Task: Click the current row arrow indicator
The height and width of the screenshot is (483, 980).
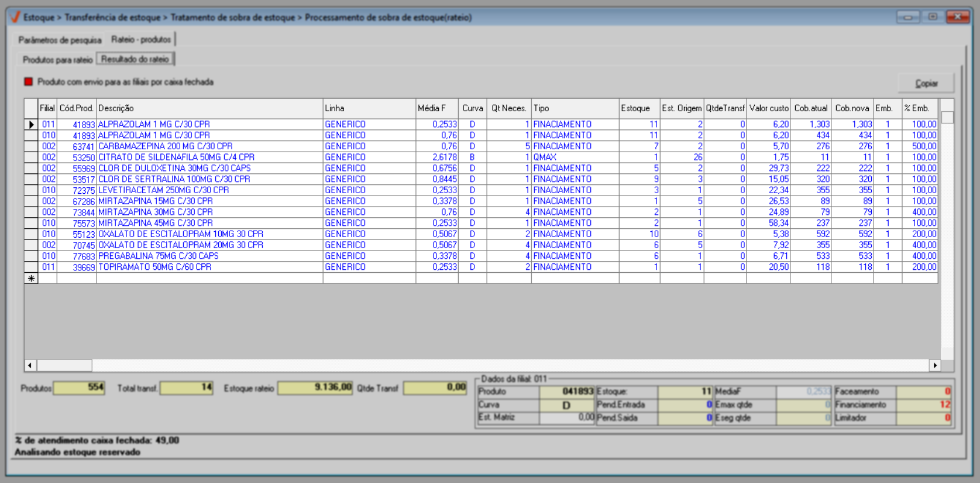Action: [31, 124]
